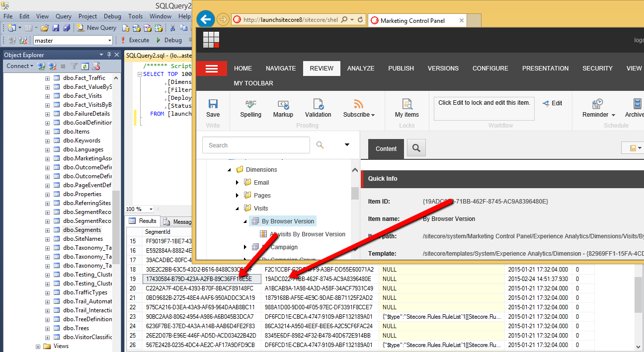
Task: Run the Spelling check tool
Action: point(250,108)
